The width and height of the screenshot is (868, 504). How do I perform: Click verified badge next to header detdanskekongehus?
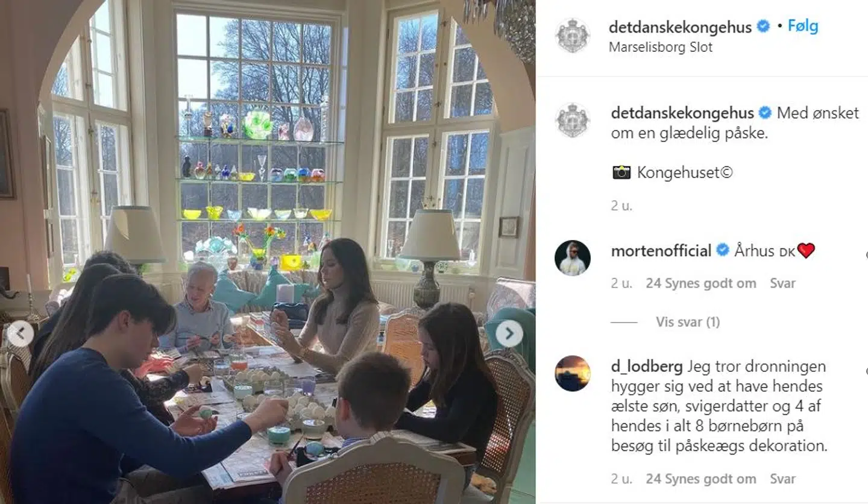(763, 27)
